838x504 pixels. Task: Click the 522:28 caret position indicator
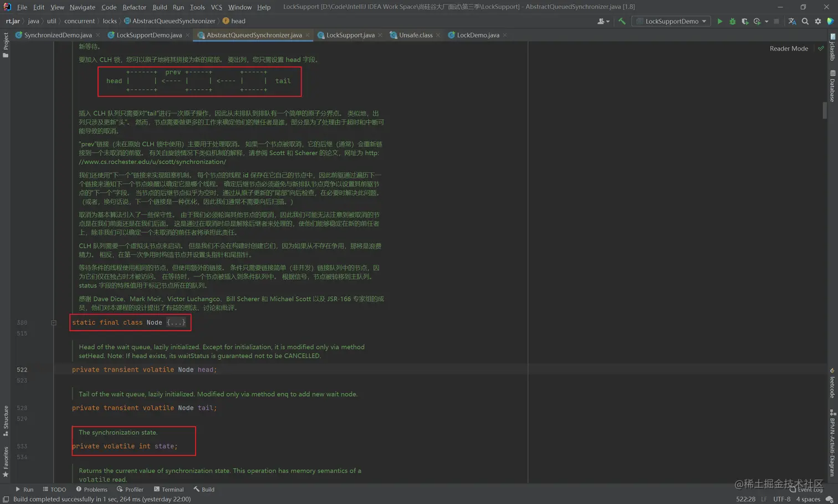pos(745,499)
